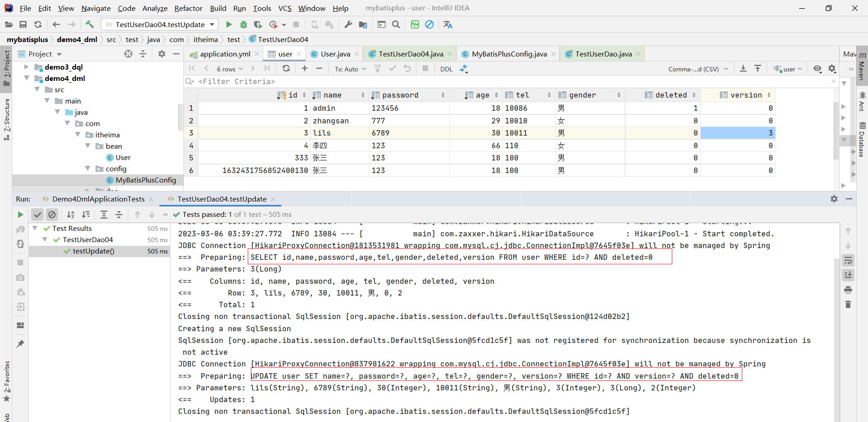
Task: Expand the demo3_dql module in the Project tree
Action: point(26,67)
